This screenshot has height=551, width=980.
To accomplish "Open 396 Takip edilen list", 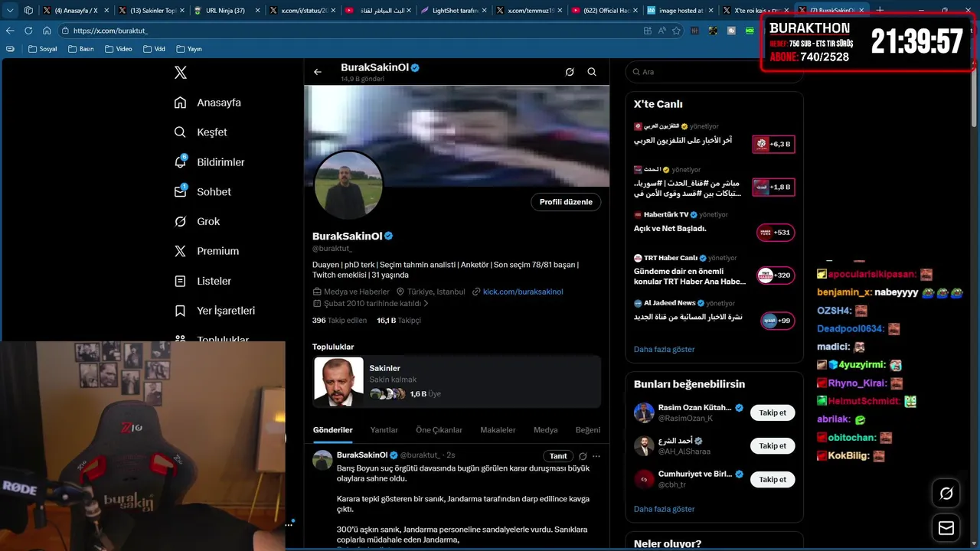I will [x=339, y=321].
